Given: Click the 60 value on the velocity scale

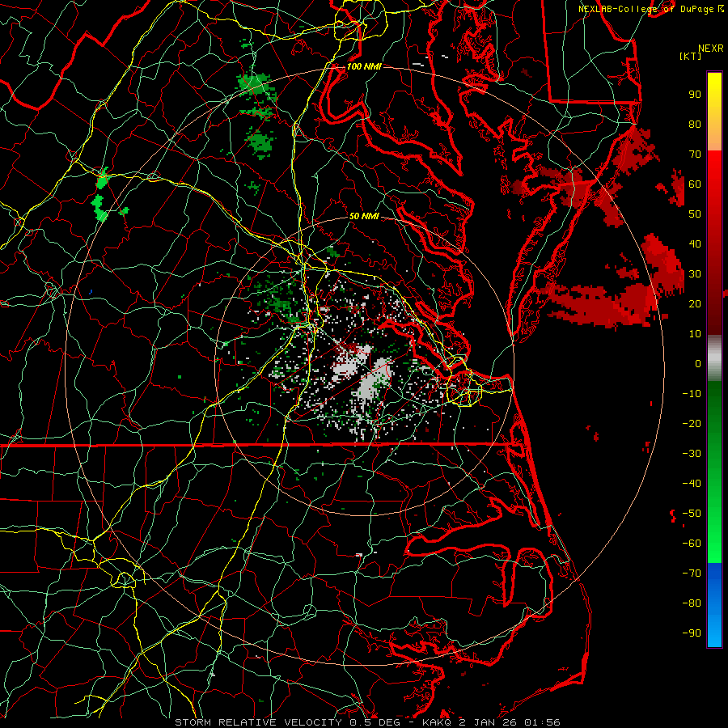Looking at the screenshot, I should pyautogui.click(x=695, y=184).
